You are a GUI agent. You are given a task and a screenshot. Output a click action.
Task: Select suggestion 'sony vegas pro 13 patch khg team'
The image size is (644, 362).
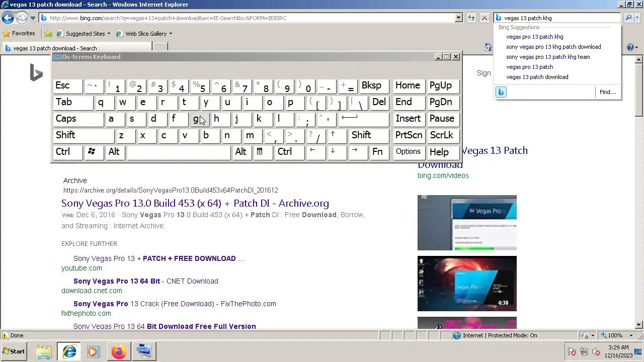coord(548,57)
